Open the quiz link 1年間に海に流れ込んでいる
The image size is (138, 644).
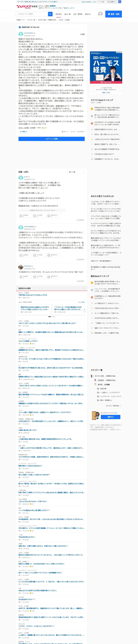tap(38, 2)
